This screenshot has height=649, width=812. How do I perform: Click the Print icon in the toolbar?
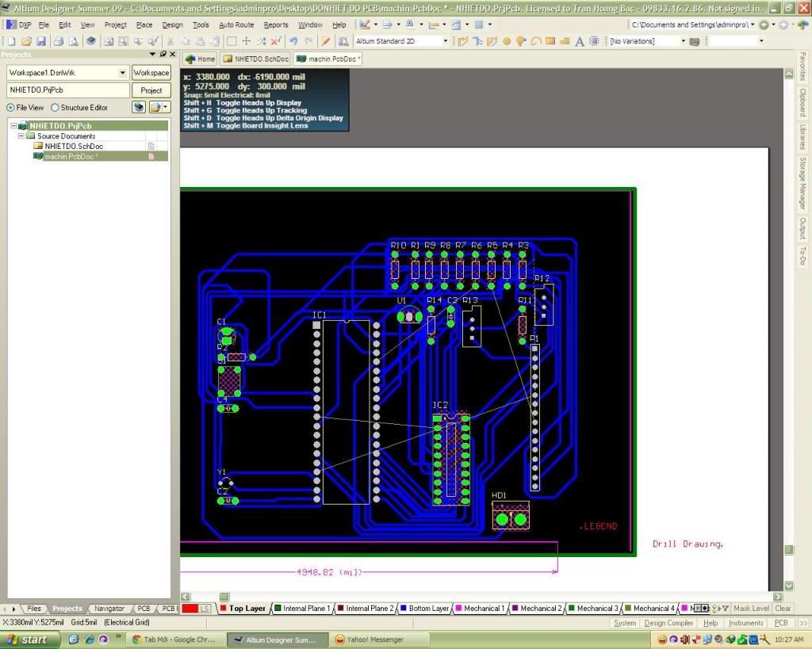click(x=59, y=41)
